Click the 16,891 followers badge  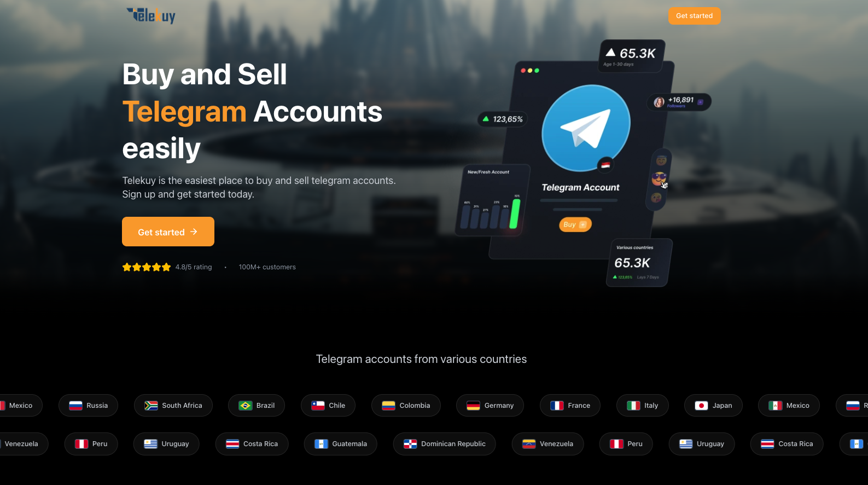coord(679,102)
